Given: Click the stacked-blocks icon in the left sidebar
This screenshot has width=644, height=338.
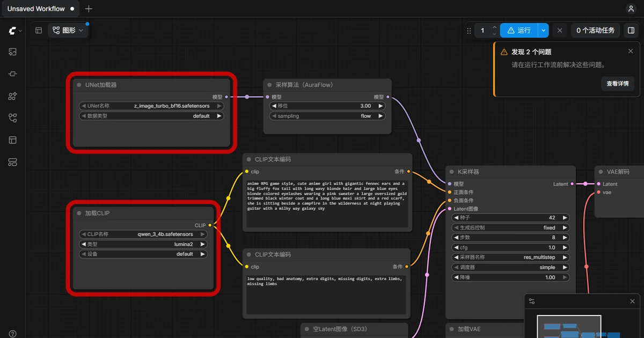Looking at the screenshot, I should (x=13, y=162).
